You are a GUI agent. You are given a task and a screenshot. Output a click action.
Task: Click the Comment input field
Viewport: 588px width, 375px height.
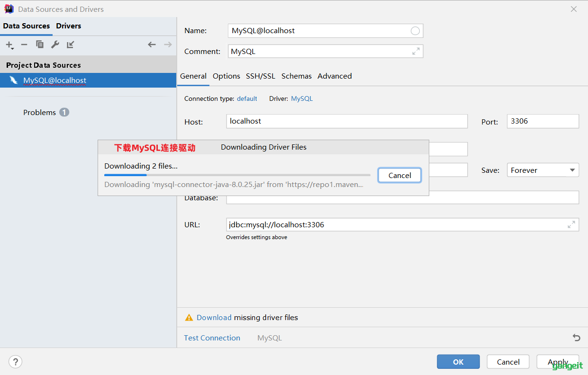[x=326, y=51]
